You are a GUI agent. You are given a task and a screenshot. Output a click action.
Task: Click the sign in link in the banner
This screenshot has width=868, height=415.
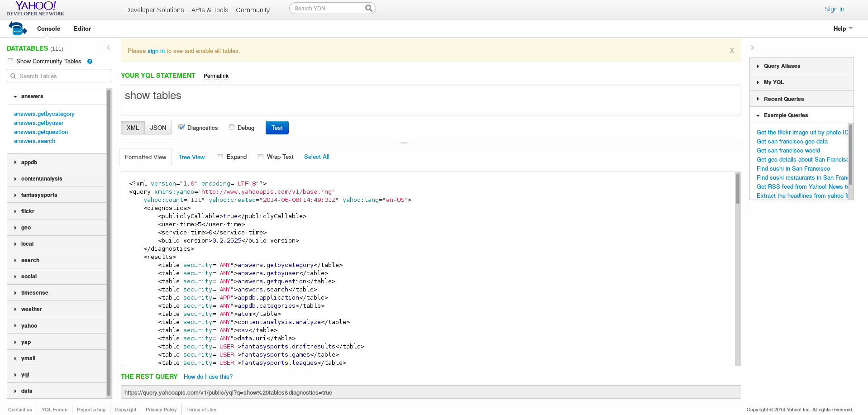click(156, 51)
